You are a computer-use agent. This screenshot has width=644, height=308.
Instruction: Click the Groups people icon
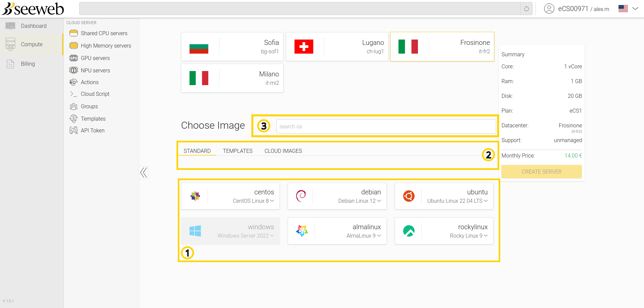click(73, 106)
